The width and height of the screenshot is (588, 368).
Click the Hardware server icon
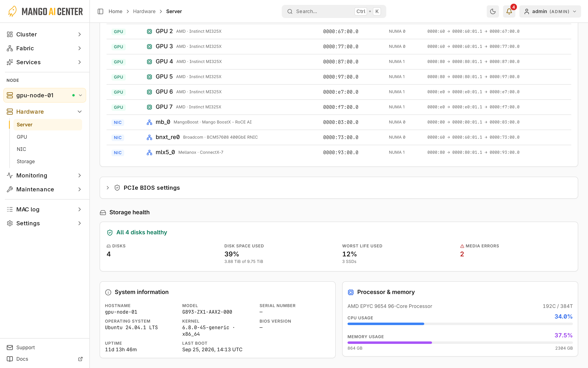[10, 112]
